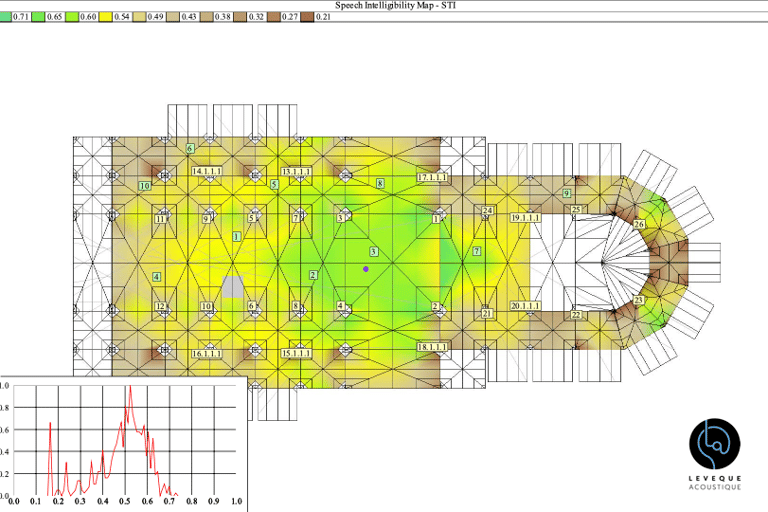
Task: Select yellow pillar label 10
Action: [x=206, y=306]
